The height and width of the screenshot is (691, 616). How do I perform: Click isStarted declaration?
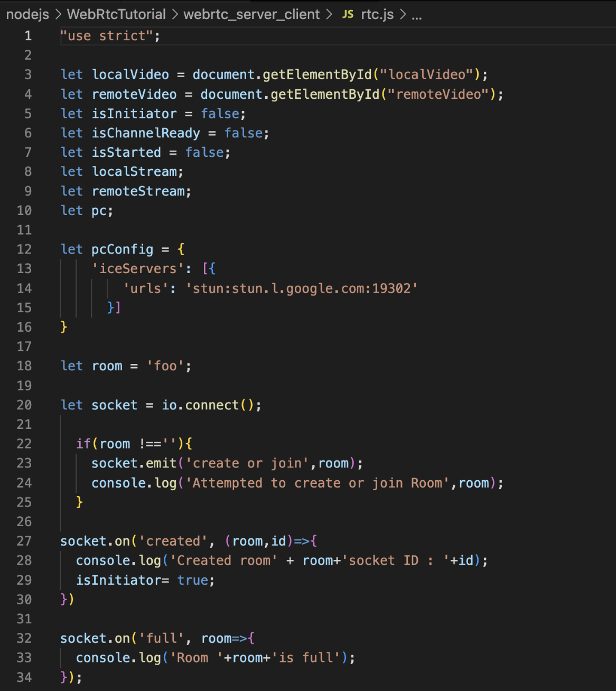click(126, 152)
